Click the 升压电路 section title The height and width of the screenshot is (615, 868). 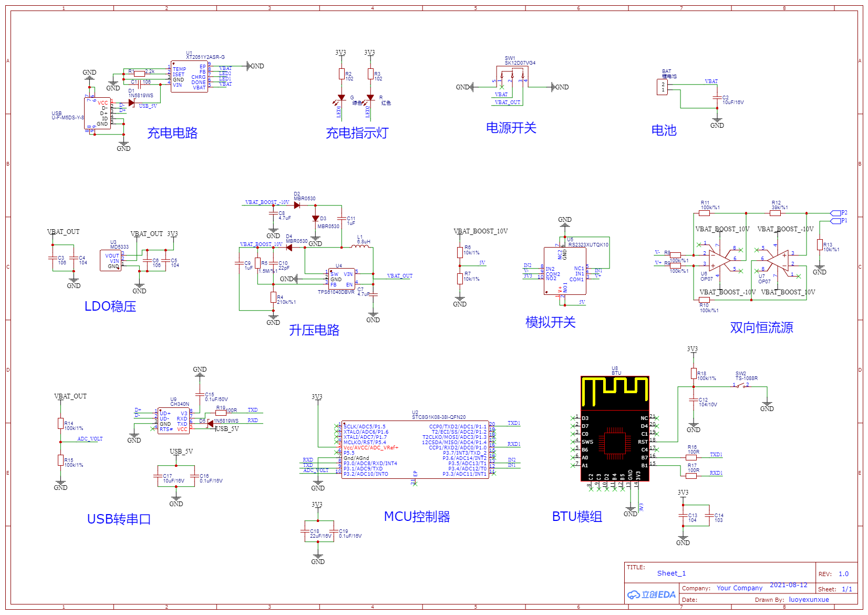[x=314, y=330]
